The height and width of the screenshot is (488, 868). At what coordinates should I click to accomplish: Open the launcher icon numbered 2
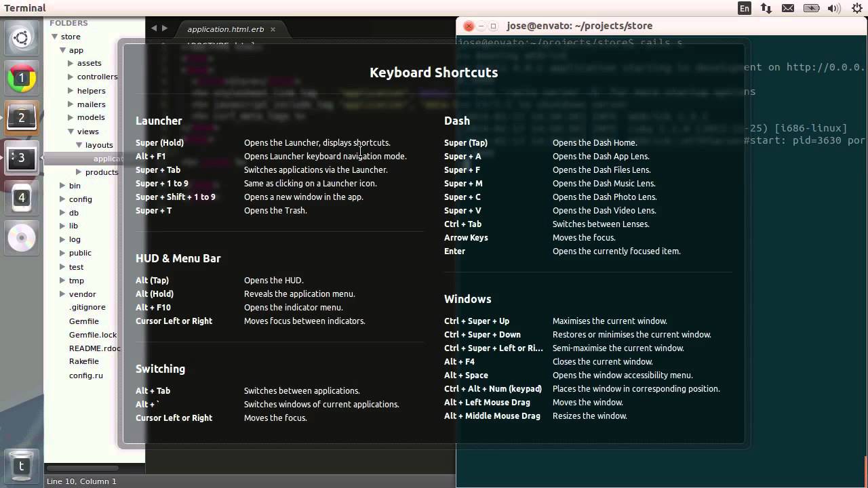[21, 118]
